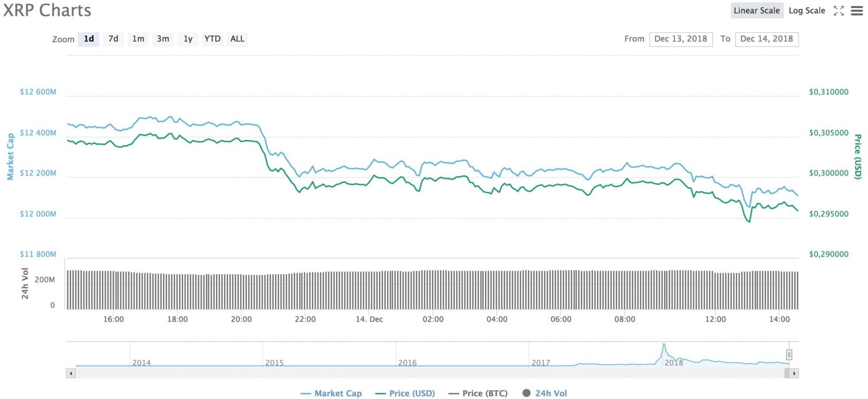This screenshot has width=868, height=399.
Task: Select the YTD zoom range
Action: 212,39
